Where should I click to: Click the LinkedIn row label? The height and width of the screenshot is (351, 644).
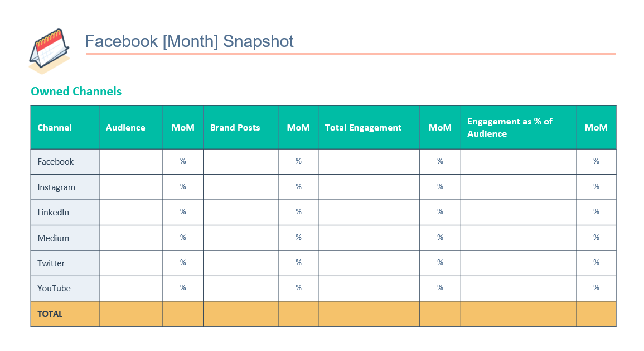click(x=54, y=213)
